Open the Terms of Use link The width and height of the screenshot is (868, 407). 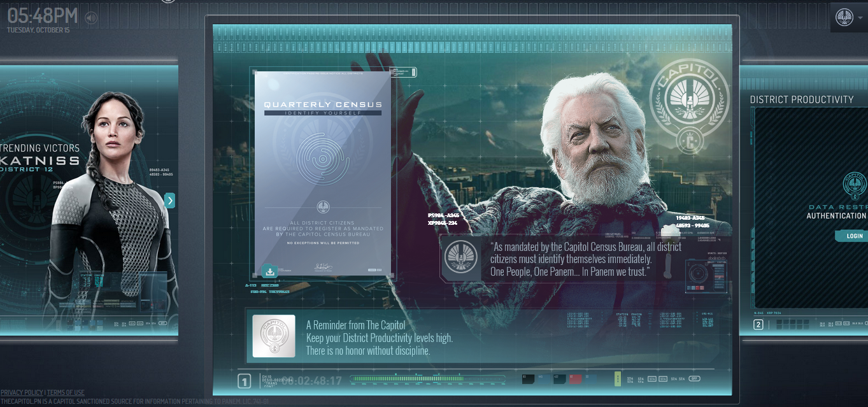[x=66, y=393]
